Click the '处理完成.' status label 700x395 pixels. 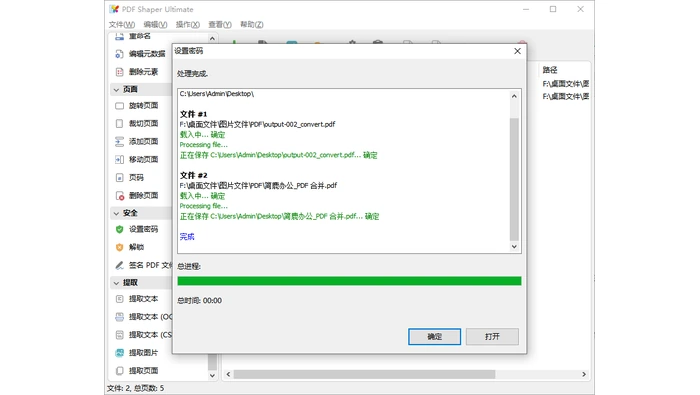[192, 74]
